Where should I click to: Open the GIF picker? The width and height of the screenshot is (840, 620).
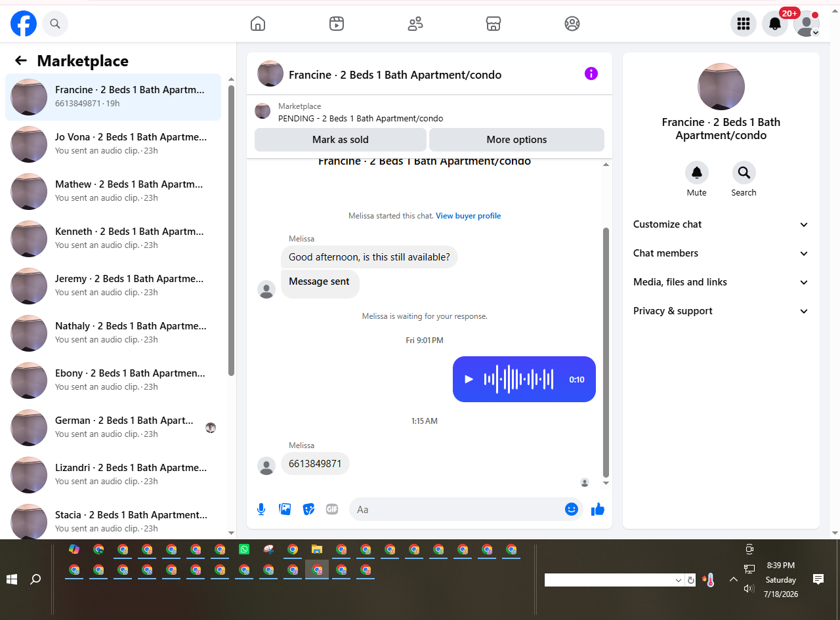(x=332, y=509)
